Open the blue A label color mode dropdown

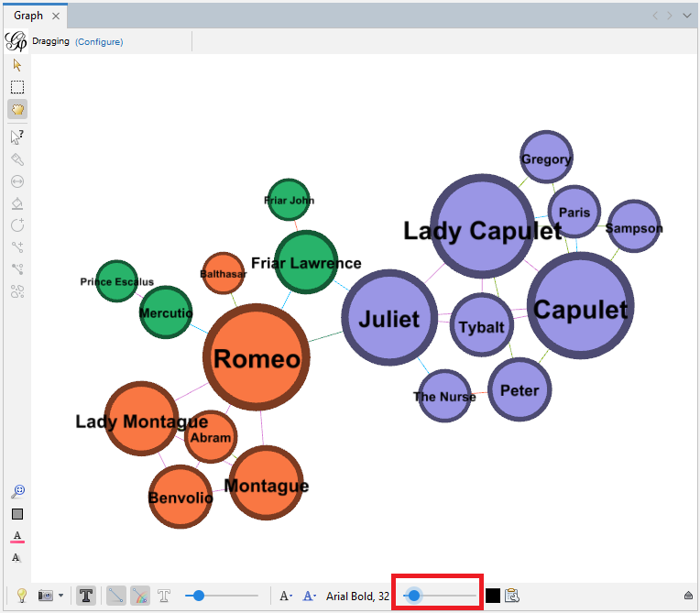310,596
